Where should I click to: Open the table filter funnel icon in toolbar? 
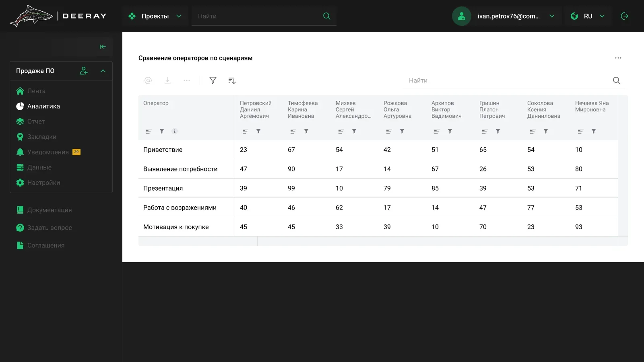[213, 80]
